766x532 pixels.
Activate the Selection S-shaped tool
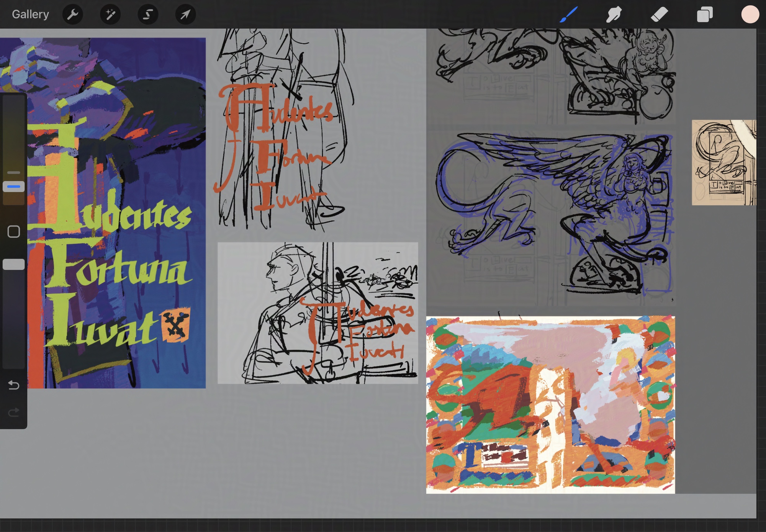148,15
